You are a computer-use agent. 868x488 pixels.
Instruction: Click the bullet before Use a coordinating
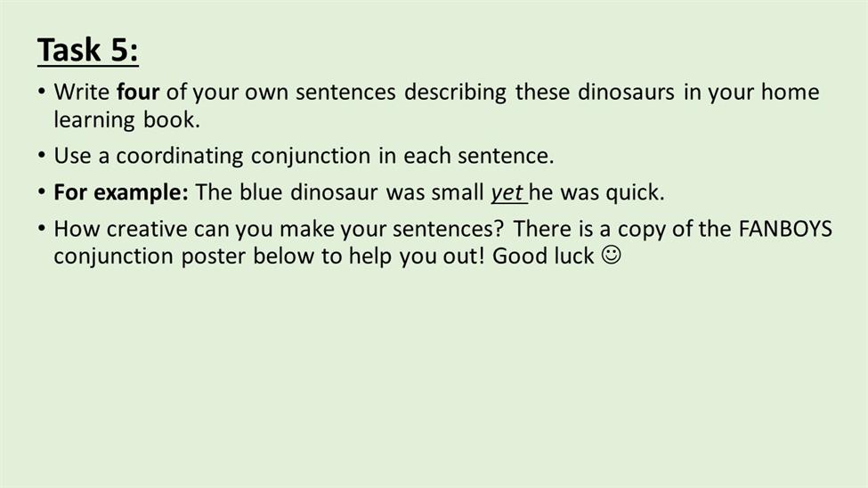point(42,155)
